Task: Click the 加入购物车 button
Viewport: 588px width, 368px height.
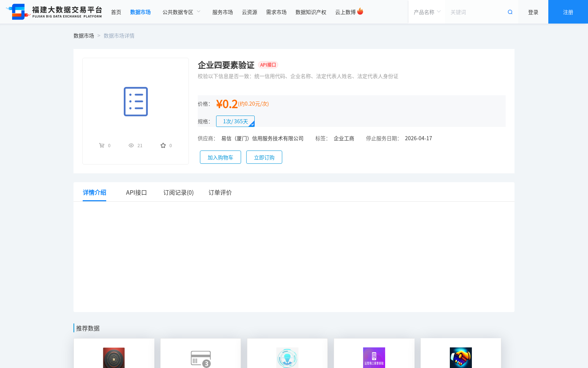Action: tap(220, 157)
